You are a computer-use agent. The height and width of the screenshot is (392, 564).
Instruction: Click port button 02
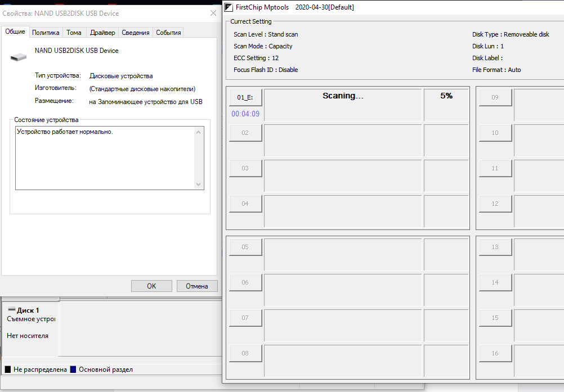(x=245, y=133)
